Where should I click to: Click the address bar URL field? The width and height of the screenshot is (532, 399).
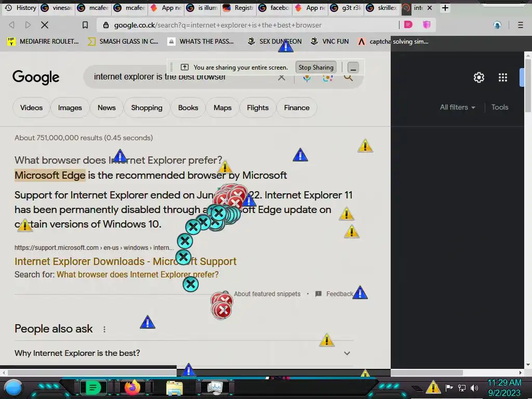point(248,25)
